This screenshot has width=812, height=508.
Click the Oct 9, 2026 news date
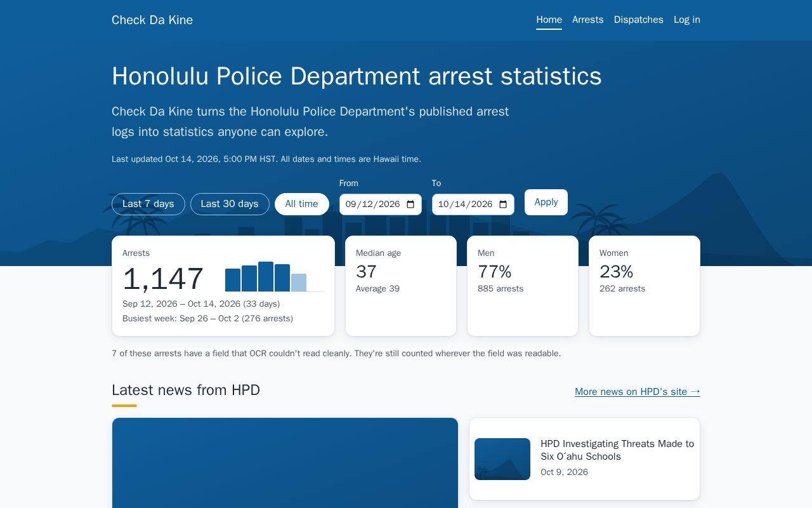[564, 472]
